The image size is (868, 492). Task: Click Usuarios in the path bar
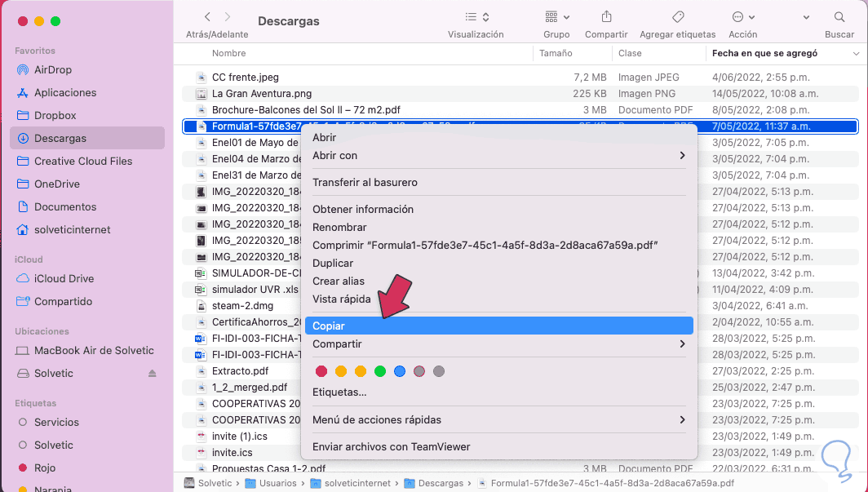[271, 483]
